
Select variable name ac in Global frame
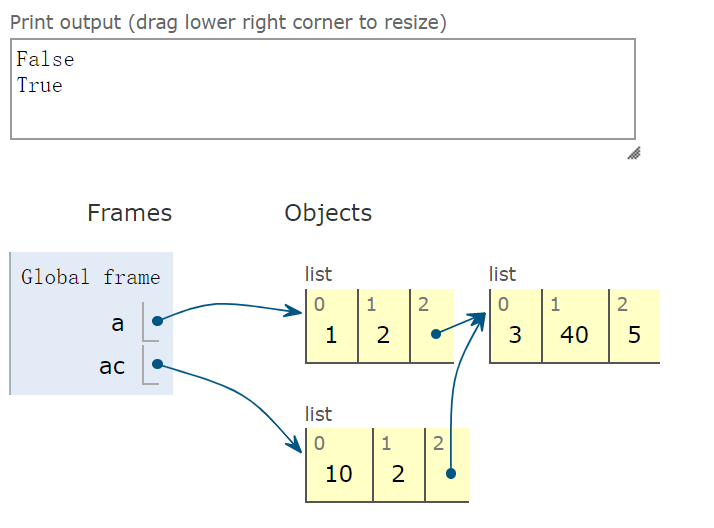click(112, 366)
